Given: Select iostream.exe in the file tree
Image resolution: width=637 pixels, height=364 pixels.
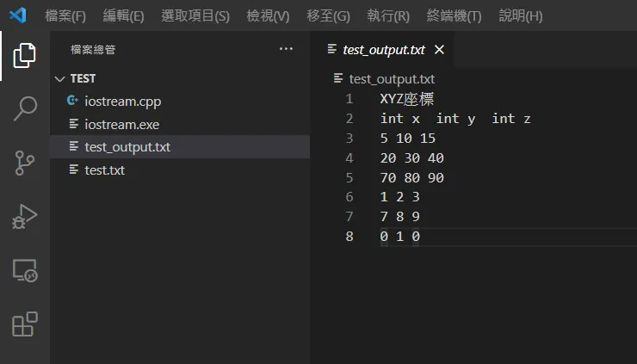Looking at the screenshot, I should [x=180, y=124].
